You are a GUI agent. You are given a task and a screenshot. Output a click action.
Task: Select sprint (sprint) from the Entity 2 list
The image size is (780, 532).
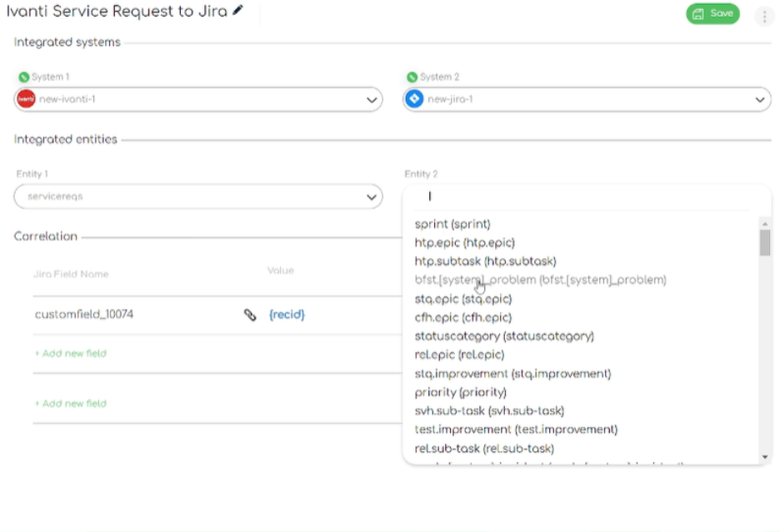click(x=454, y=223)
